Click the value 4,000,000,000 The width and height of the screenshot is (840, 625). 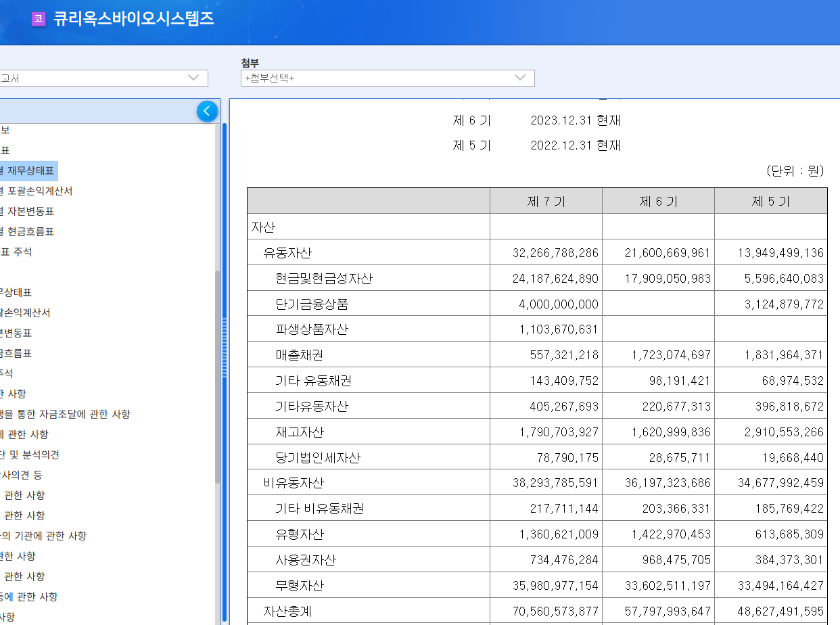point(559,304)
